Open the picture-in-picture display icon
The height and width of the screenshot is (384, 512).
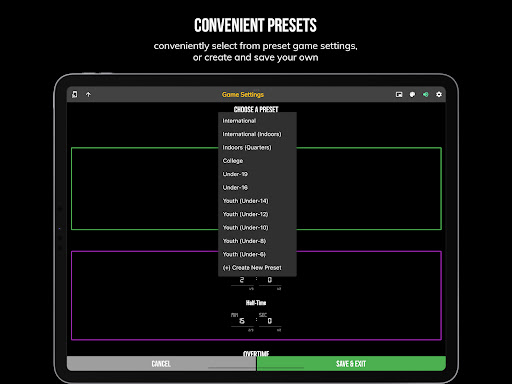click(x=399, y=95)
